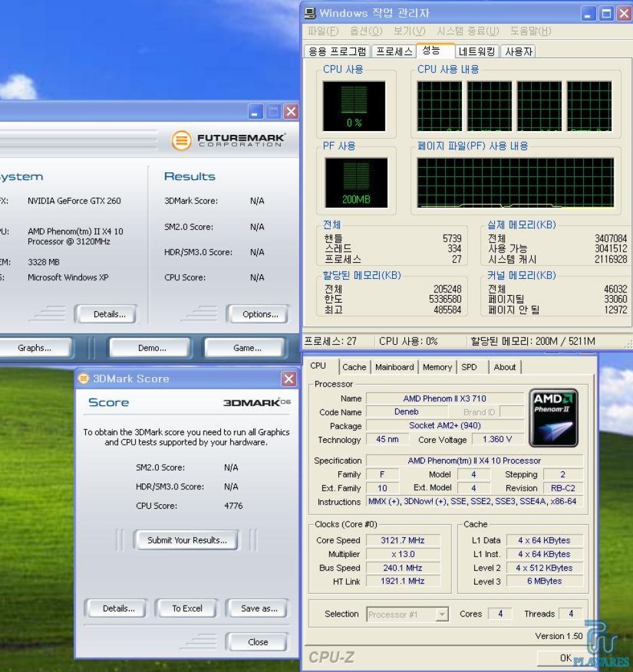Click the Task Manager title bar icon
Viewport: 633px width, 672px height.
(311, 13)
